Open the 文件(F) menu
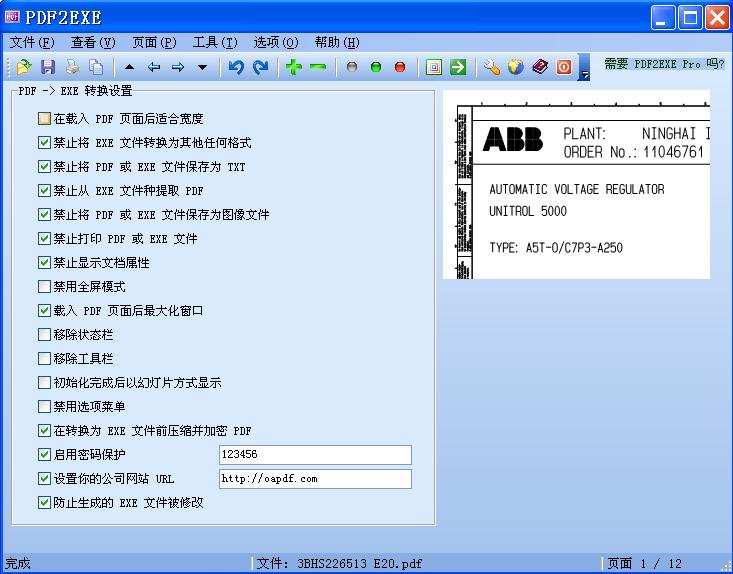Image resolution: width=733 pixels, height=574 pixels. (x=32, y=43)
